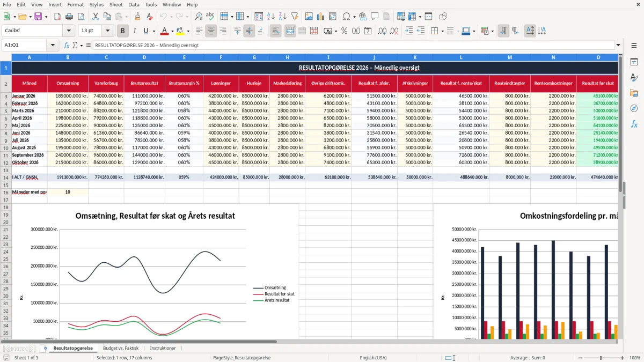Switch to Budget vs. Faktisk sheet tab
644x362 pixels.
click(x=121, y=348)
